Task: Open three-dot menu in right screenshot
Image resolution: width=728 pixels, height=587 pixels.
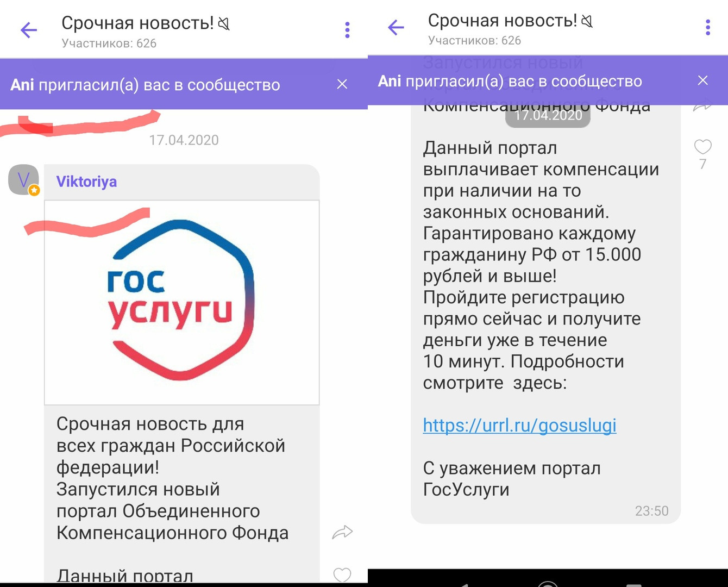Action: click(x=707, y=27)
